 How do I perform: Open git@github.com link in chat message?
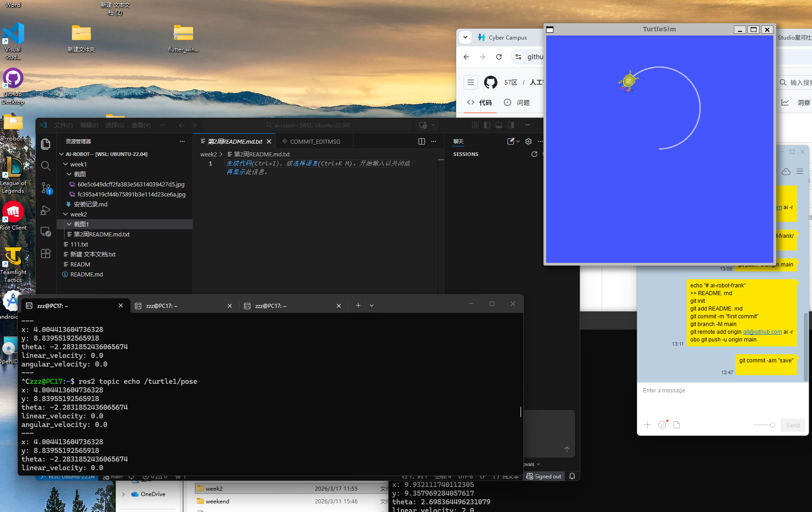point(762,332)
